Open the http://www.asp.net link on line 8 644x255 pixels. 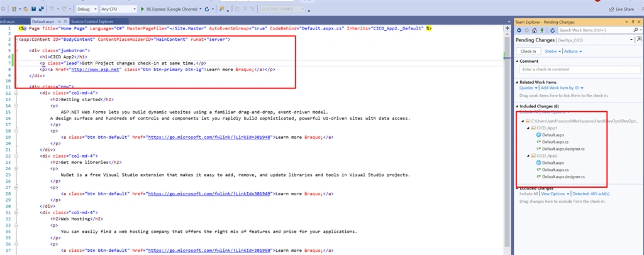click(96, 70)
